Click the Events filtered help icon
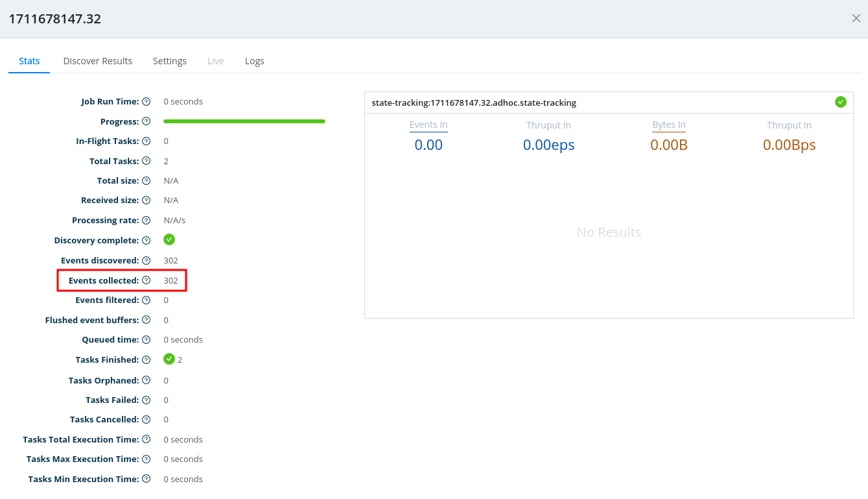The width and height of the screenshot is (868, 499). pos(147,300)
